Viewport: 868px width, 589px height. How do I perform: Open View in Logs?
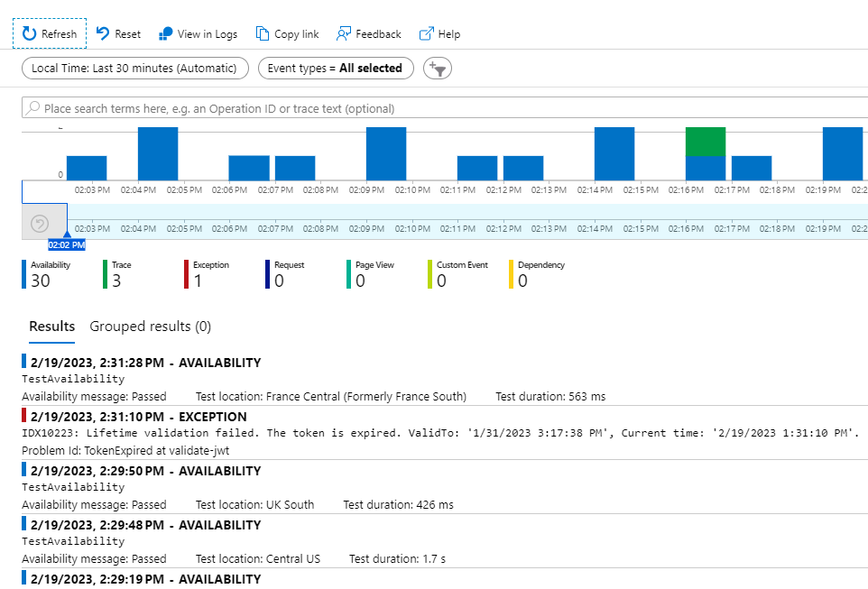pyautogui.click(x=198, y=33)
